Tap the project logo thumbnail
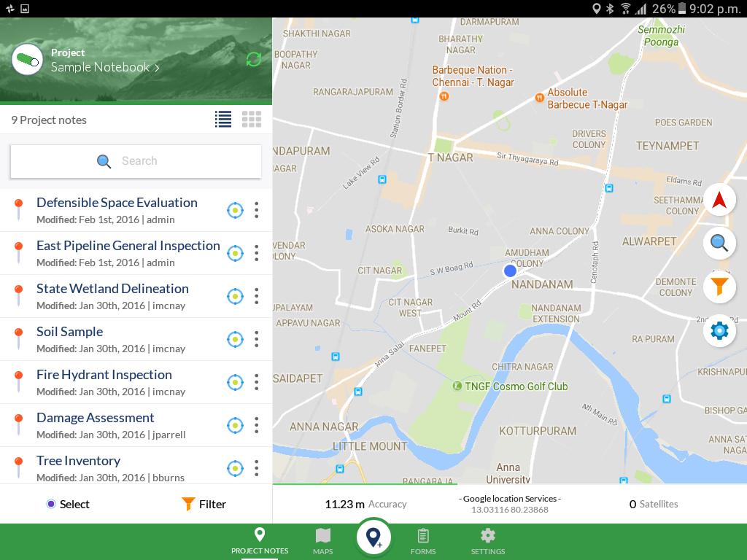This screenshot has height=560, width=747. click(27, 60)
